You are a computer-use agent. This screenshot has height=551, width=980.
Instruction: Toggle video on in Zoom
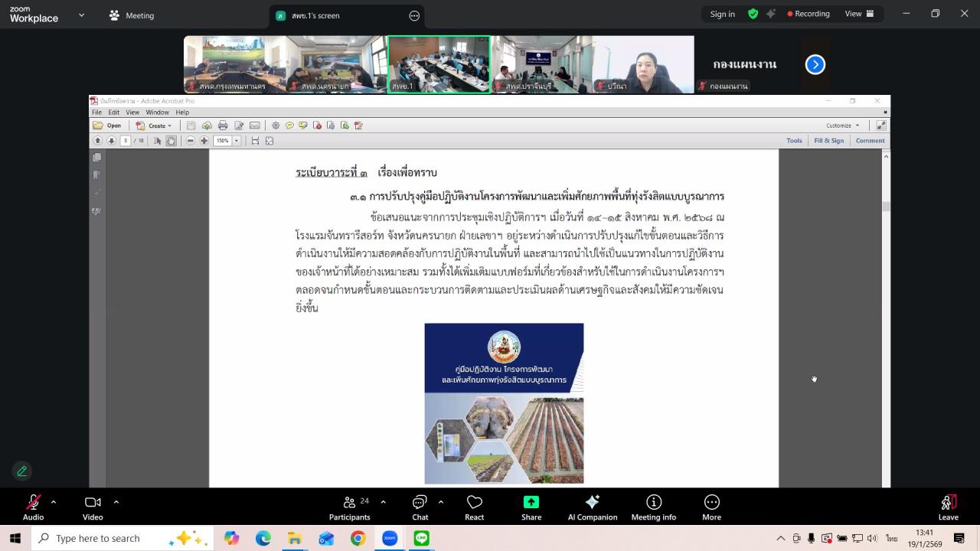pos(92,505)
